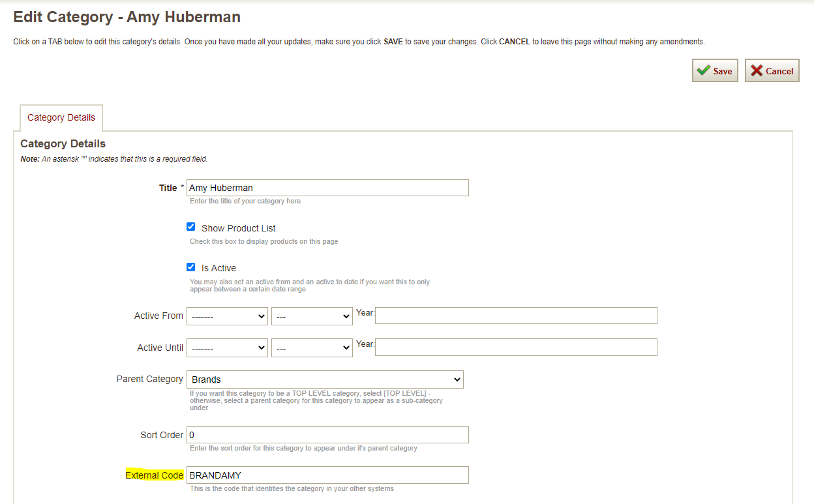Click the Is Active label text
The width and height of the screenshot is (814, 504).
(219, 268)
